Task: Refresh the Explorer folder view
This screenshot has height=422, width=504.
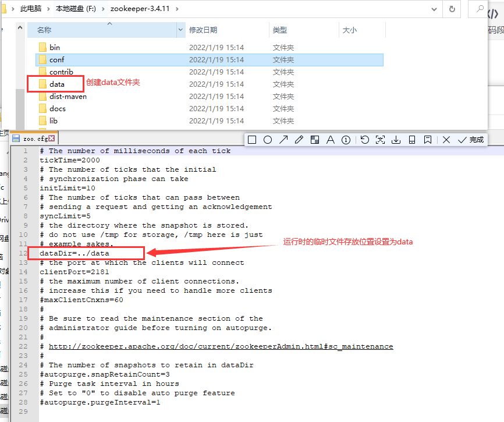Action: [x=452, y=9]
